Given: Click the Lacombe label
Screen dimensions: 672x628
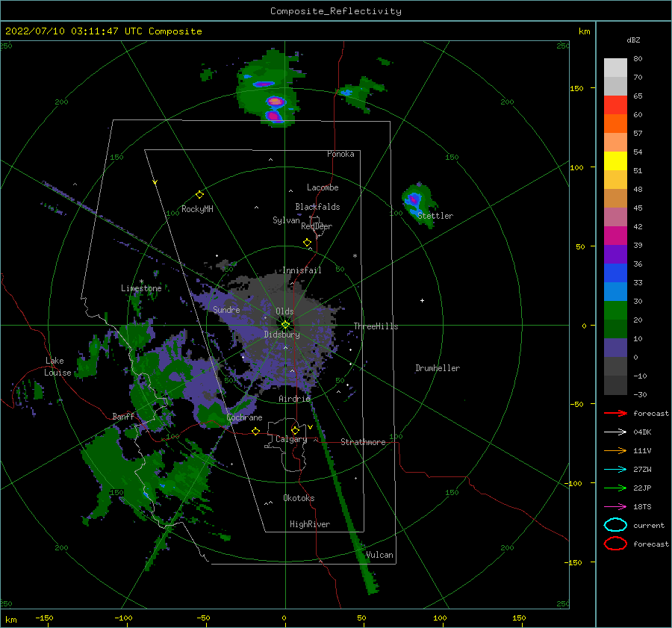Looking at the screenshot, I should pyautogui.click(x=323, y=187).
